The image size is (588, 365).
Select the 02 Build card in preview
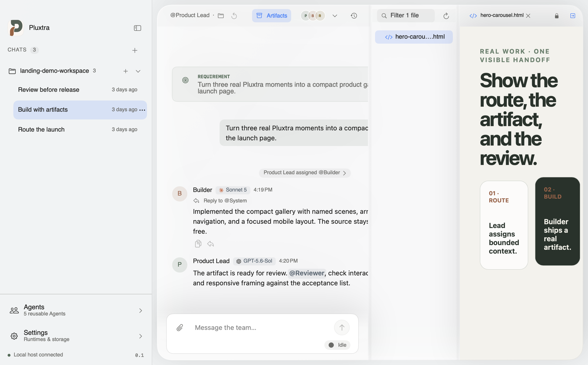point(557,221)
